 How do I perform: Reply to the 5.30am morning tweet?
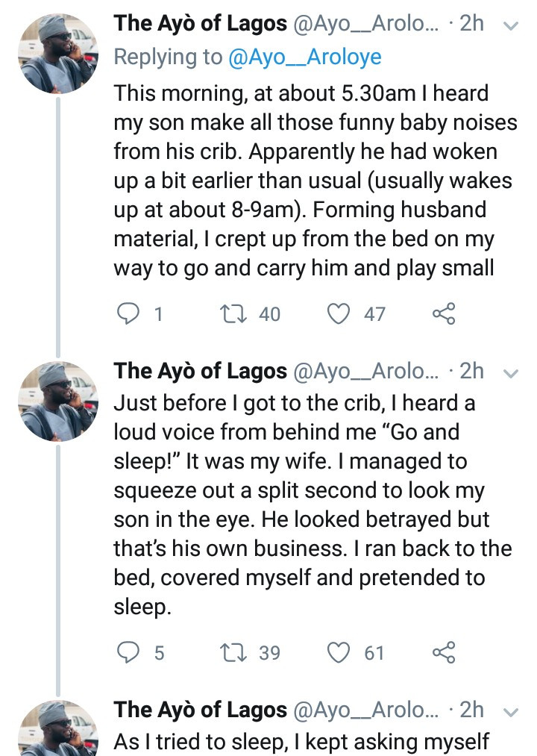128,314
